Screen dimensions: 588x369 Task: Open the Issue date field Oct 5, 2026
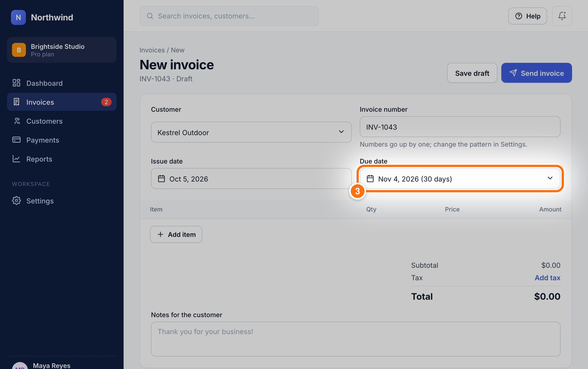coord(251,179)
